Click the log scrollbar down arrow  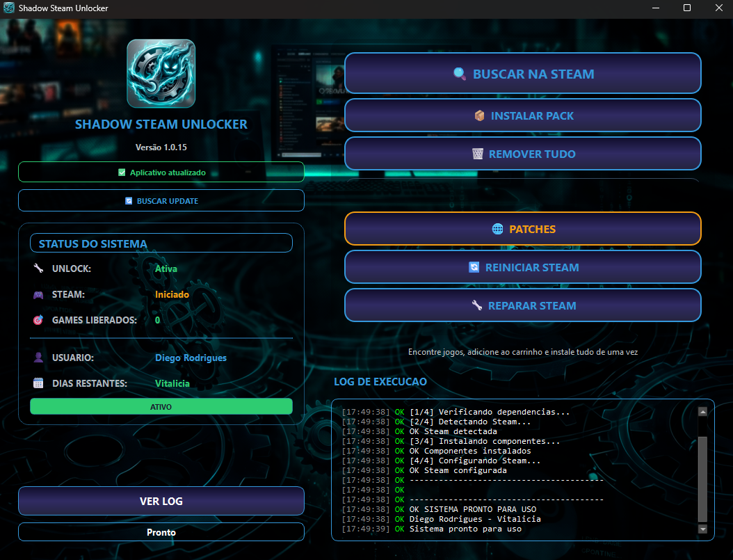pyautogui.click(x=702, y=529)
